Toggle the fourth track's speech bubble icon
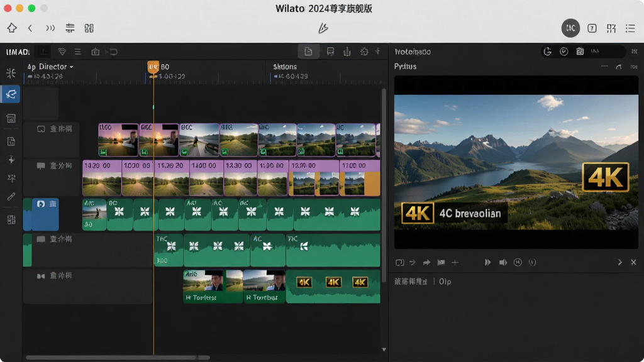This screenshot has height=362, width=644. 41,239
